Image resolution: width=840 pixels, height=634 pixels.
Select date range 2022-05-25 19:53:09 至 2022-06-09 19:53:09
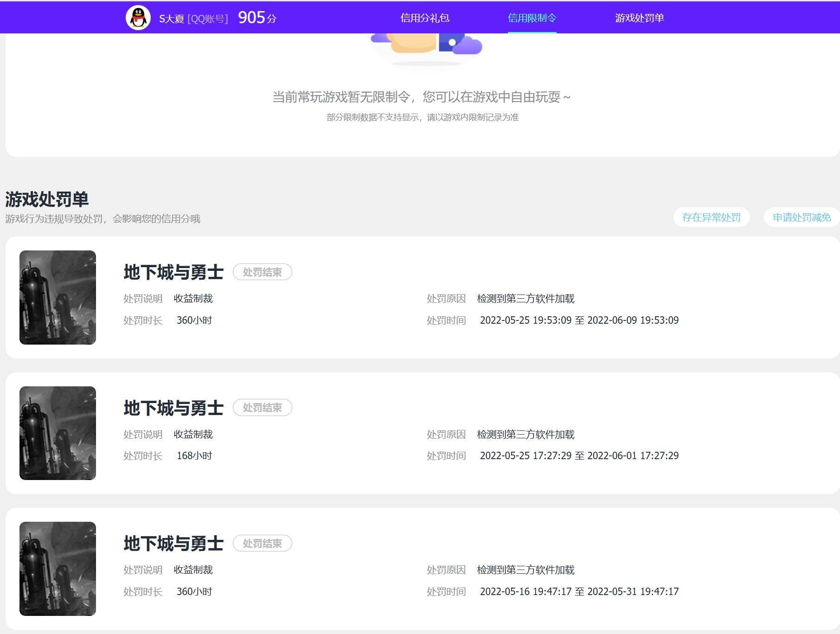(x=579, y=320)
